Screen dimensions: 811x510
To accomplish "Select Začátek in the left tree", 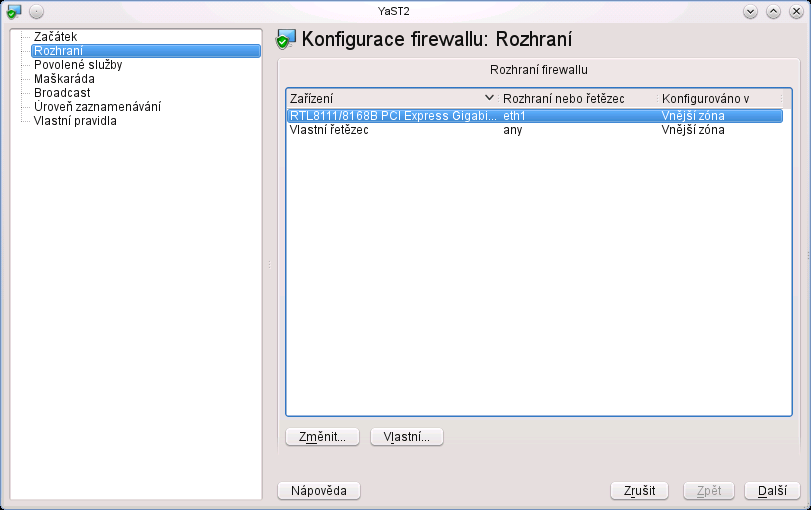I will pyautogui.click(x=55, y=37).
